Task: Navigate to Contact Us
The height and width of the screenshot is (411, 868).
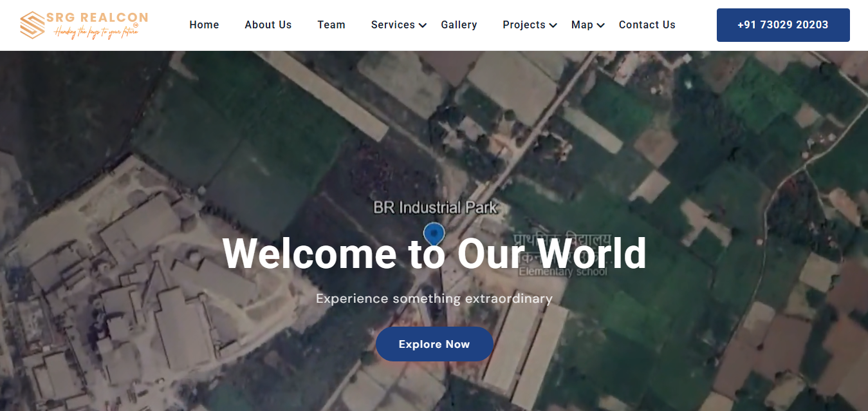Action: click(647, 25)
